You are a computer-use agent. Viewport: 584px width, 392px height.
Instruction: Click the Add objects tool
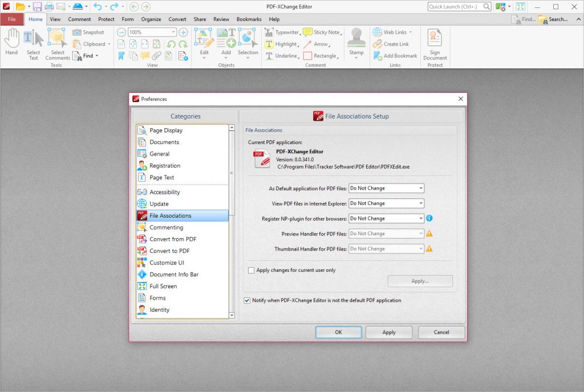(x=226, y=43)
